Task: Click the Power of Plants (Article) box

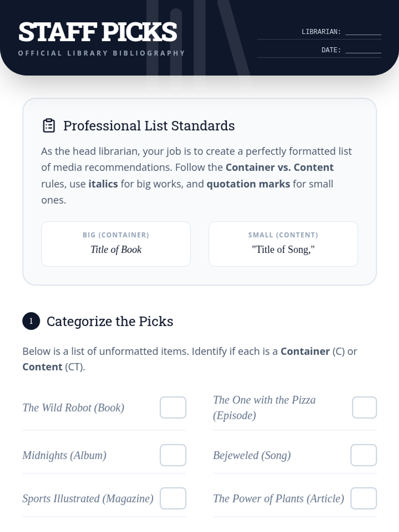Action: pyautogui.click(x=363, y=498)
